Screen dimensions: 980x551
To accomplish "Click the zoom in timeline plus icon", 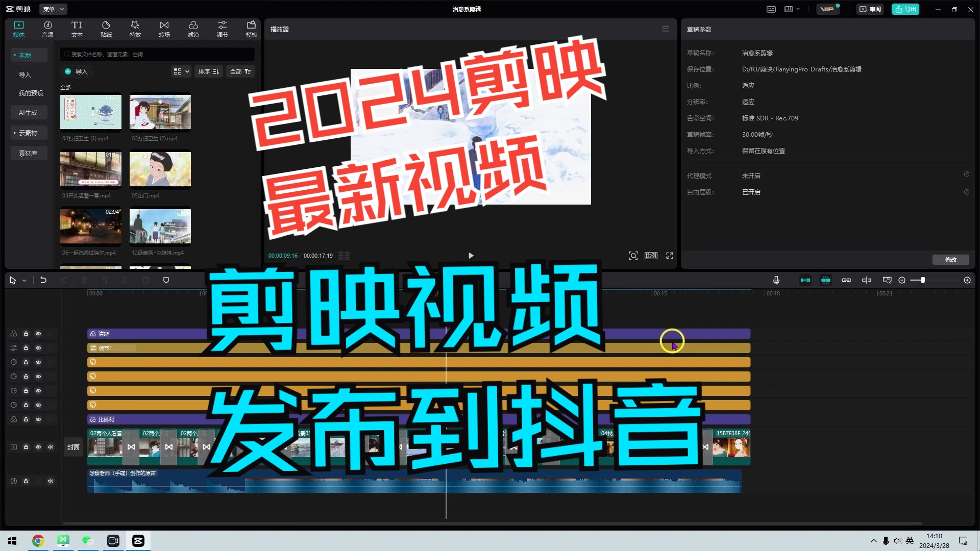I will [967, 280].
